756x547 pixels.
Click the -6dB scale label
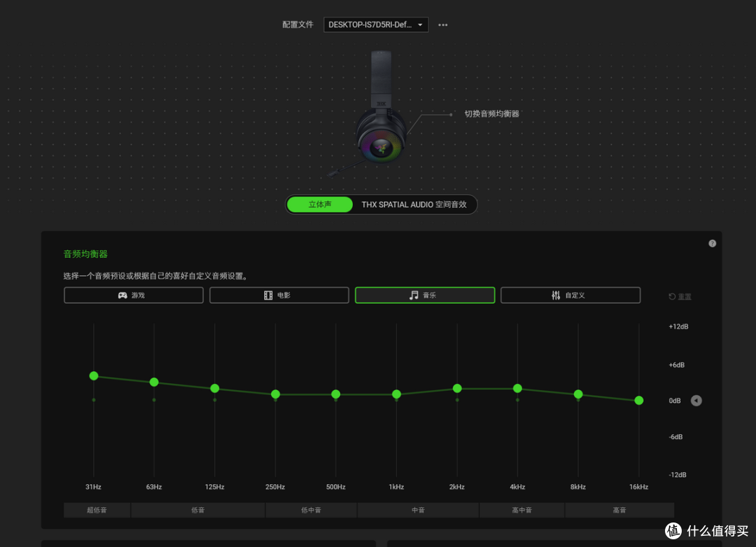pyautogui.click(x=675, y=436)
